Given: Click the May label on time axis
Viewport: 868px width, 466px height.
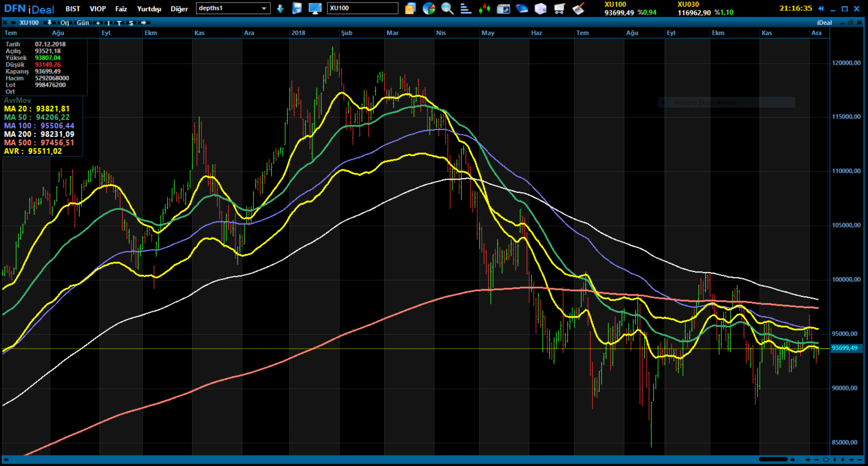Looking at the screenshot, I should click(488, 33).
